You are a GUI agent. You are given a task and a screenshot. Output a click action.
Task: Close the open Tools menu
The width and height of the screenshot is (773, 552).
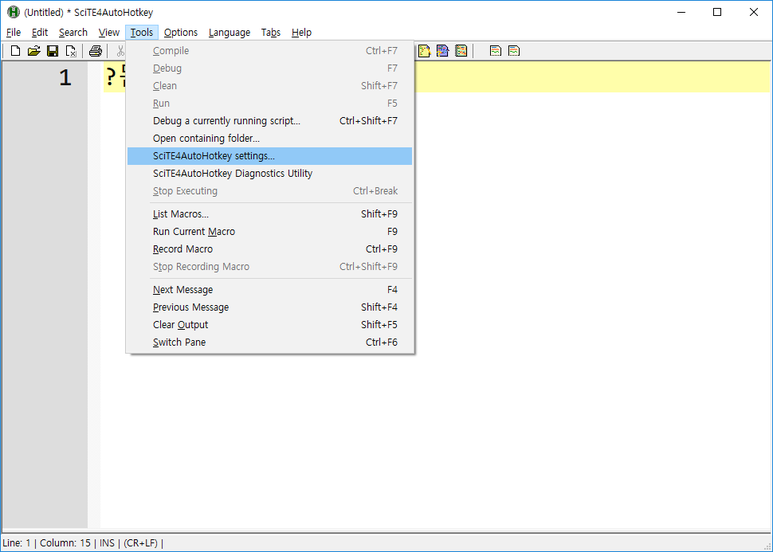(141, 33)
